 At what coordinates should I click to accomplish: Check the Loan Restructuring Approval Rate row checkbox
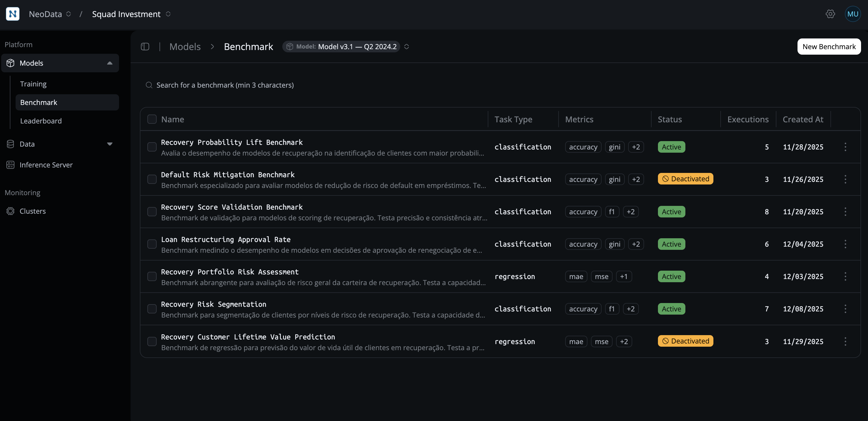(152, 244)
